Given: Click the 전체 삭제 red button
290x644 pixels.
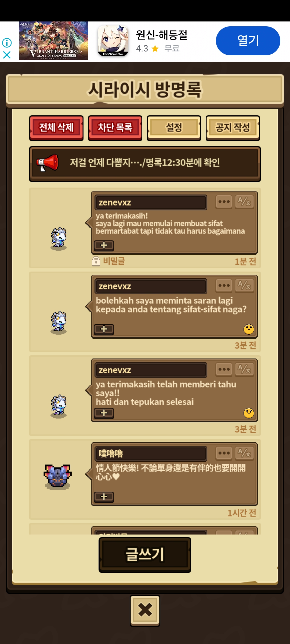Looking at the screenshot, I should (56, 128).
